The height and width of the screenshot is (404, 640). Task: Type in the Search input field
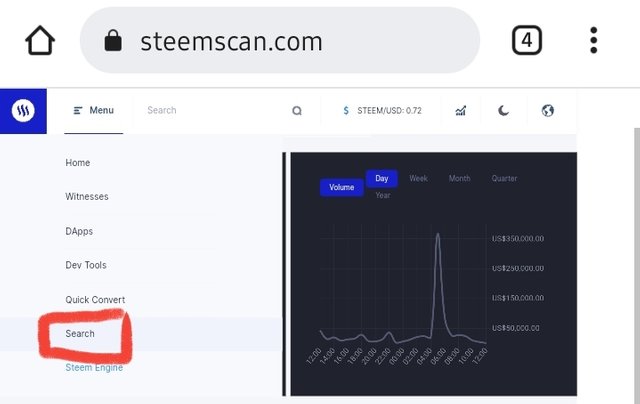(x=210, y=110)
